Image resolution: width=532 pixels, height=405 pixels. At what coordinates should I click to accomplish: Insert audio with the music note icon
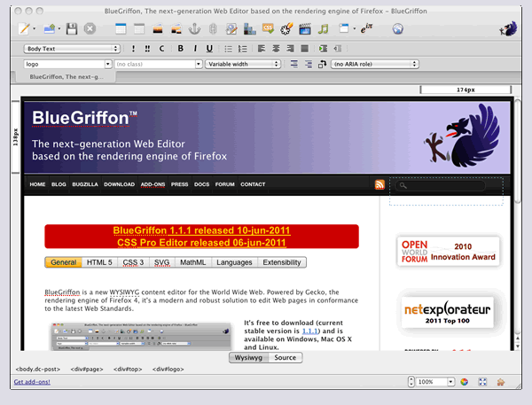coord(323,29)
